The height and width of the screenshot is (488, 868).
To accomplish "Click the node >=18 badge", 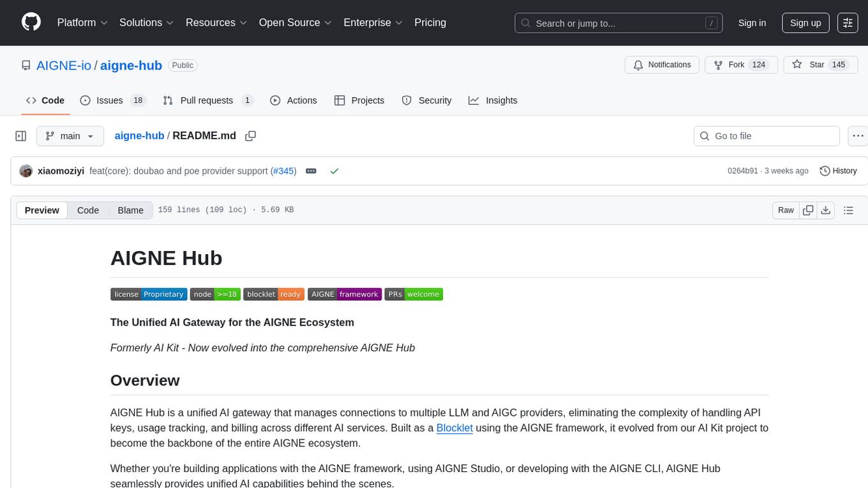I will click(215, 294).
